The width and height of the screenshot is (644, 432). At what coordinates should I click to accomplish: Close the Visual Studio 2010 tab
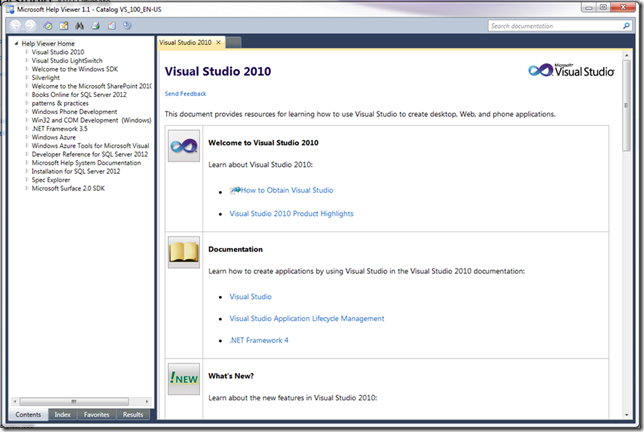(x=218, y=42)
